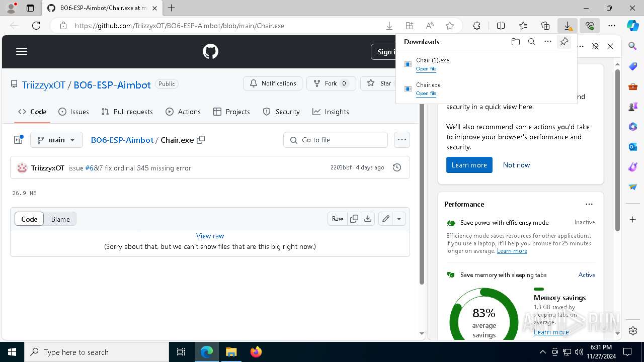Expand edit options dropdown caret
644x362 pixels.
point(399,219)
